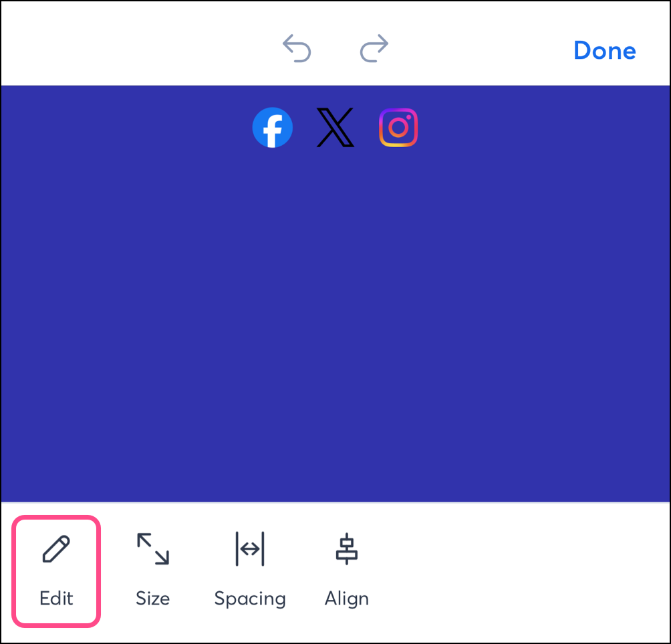Viewport: 671px width, 644px height.
Task: Click the highlighted Edit option
Action: [x=55, y=568]
